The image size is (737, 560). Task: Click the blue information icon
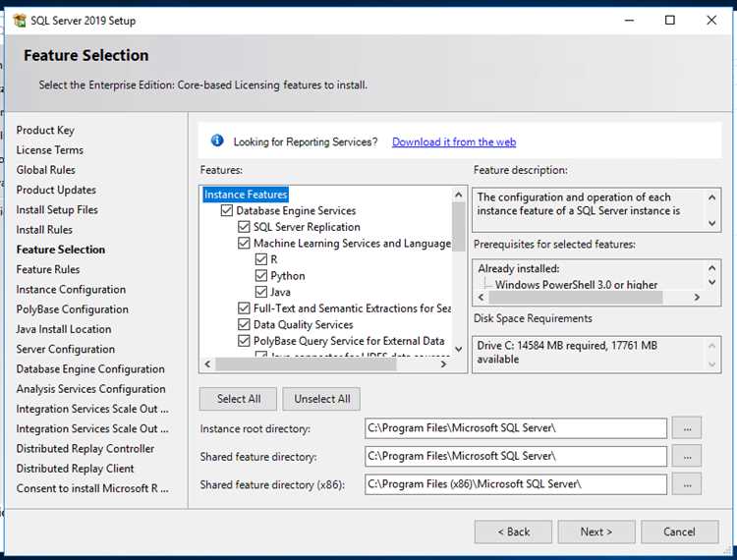click(x=217, y=140)
